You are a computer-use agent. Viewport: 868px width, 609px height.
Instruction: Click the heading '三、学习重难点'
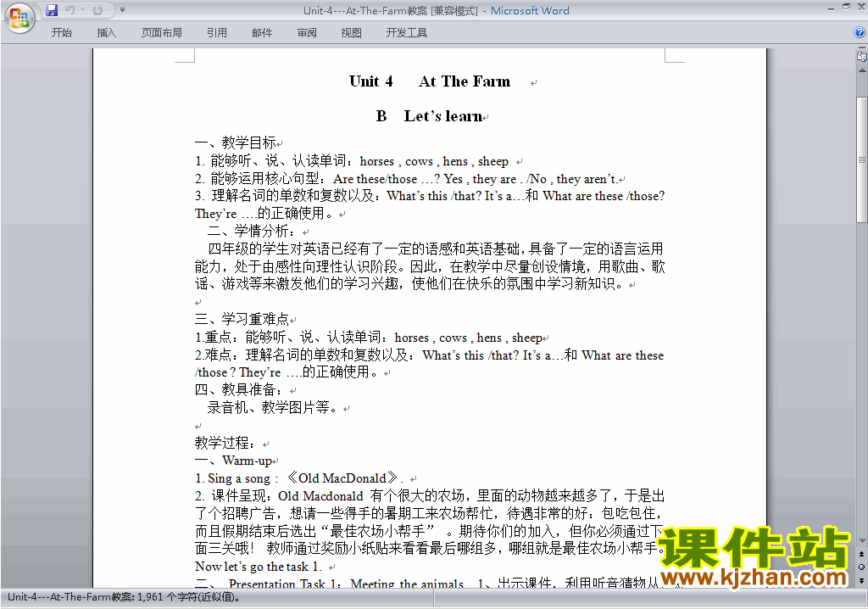[242, 319]
